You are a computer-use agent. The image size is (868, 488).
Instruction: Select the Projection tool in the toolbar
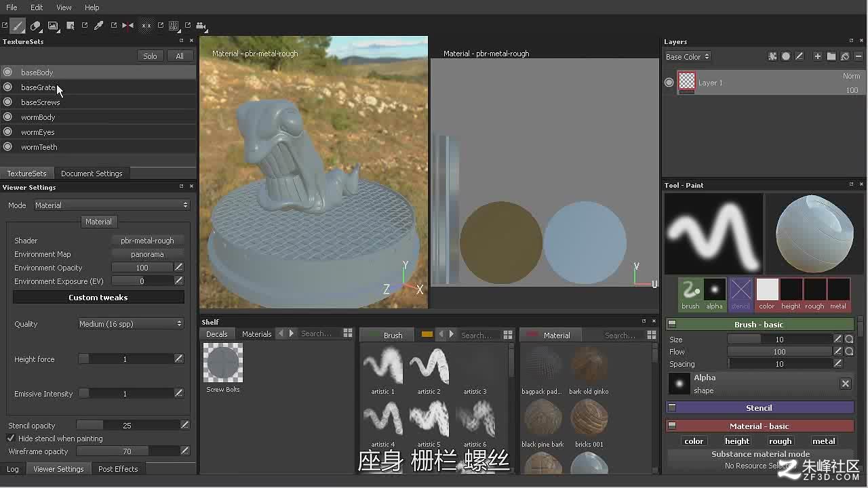pos(53,26)
